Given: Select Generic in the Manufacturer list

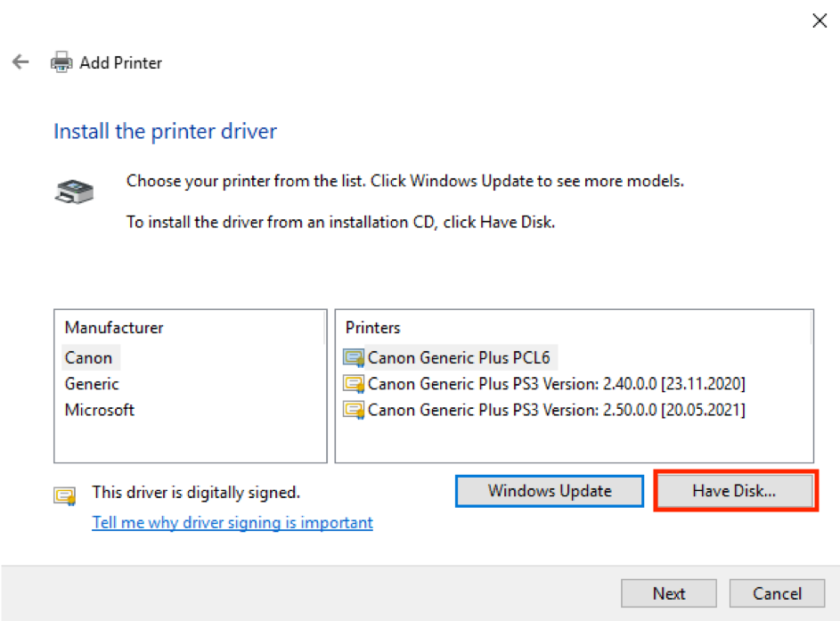Looking at the screenshot, I should click(x=92, y=384).
